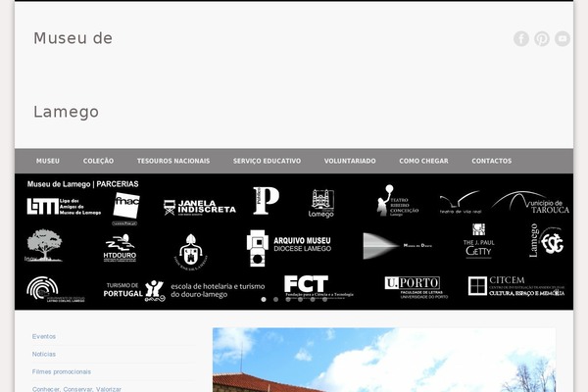Click the 'Museu de Lamego | PARCERIAS' banner heading
The image size is (588, 392).
coord(83,184)
